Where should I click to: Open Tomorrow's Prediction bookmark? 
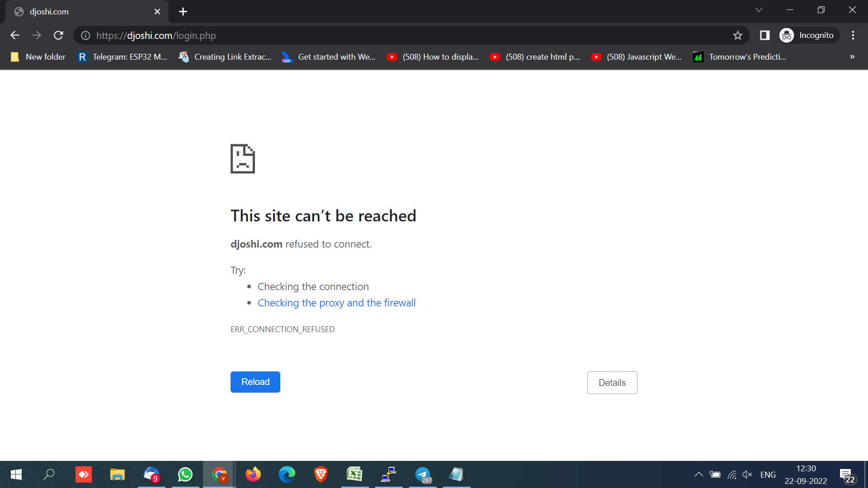[740, 57]
